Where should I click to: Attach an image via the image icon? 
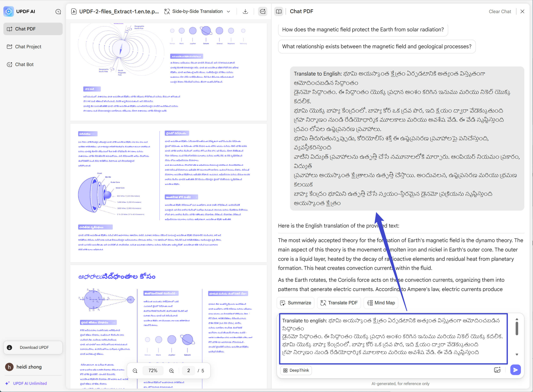[x=497, y=370]
